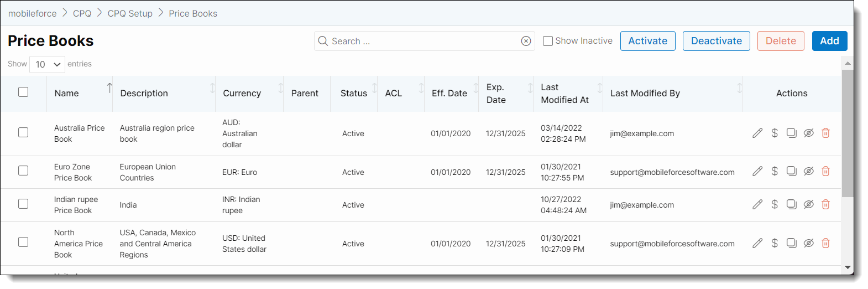The width and height of the screenshot is (868, 289).
Task: Toggle visibility eye for Australia Price Book
Action: pos(808,133)
